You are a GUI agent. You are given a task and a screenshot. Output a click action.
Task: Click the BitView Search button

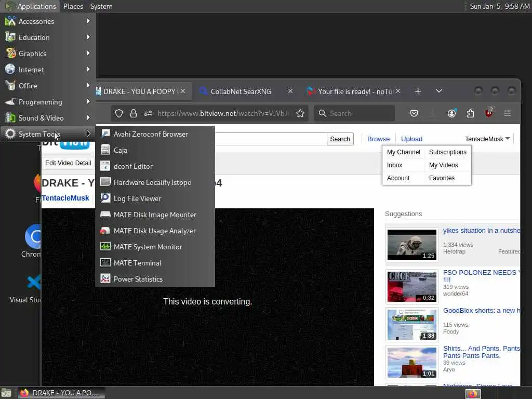coord(340,139)
